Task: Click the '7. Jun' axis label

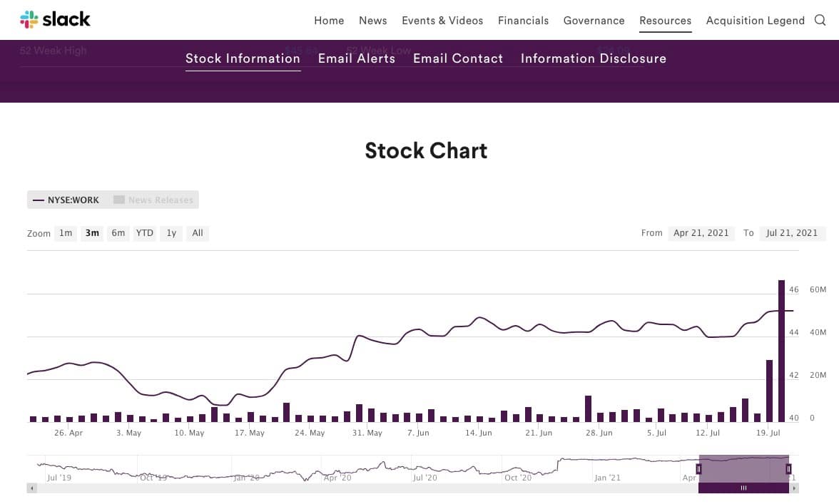Action: click(418, 433)
